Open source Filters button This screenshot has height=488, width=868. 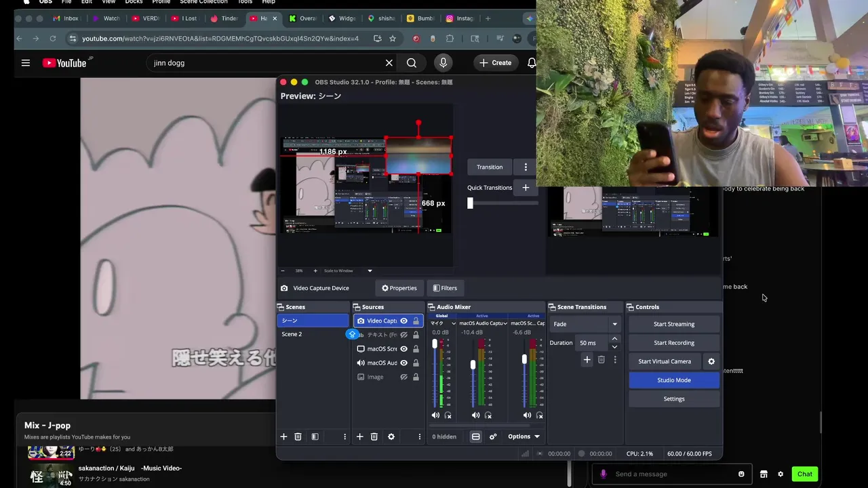[445, 288]
